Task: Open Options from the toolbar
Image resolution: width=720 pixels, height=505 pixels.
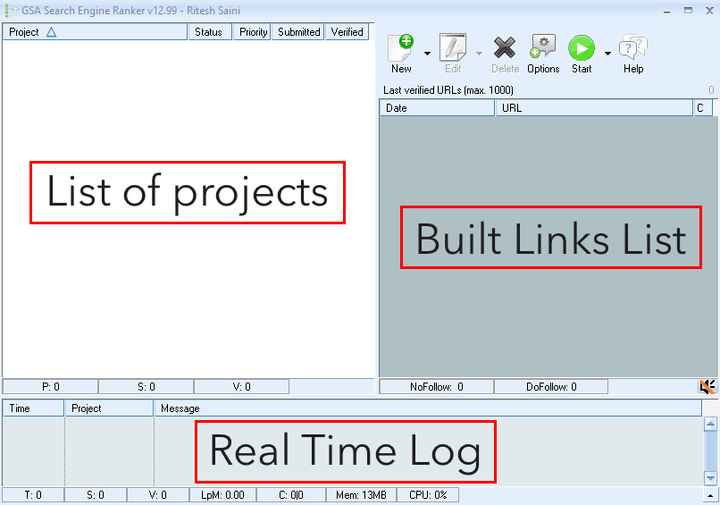Action: pyautogui.click(x=543, y=48)
